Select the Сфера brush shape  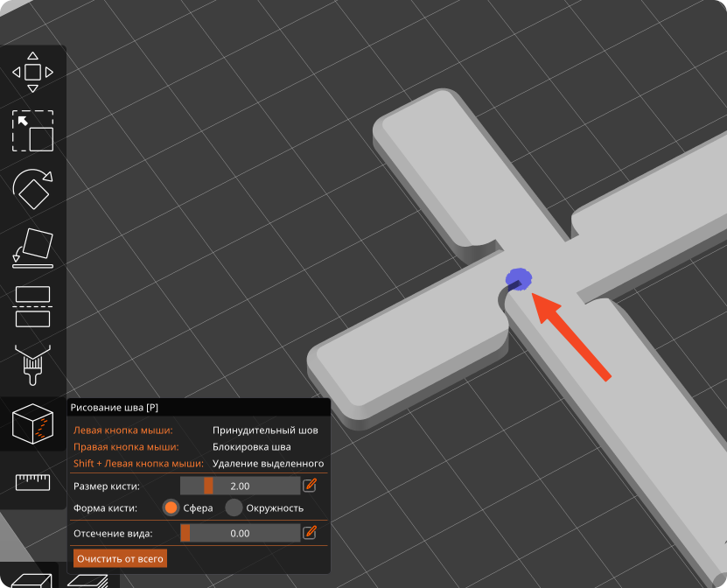171,507
